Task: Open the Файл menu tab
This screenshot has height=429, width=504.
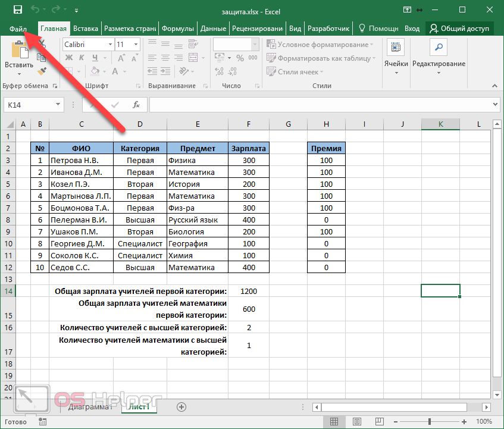Action: tap(18, 28)
